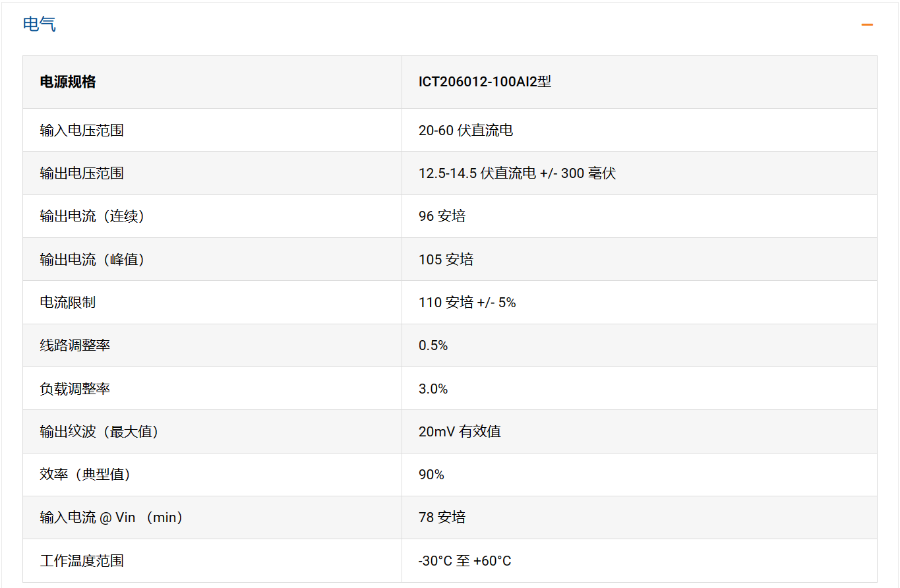Collapse the 电气 section with minus icon
Viewport: 900px width, 588px height.
point(866,25)
